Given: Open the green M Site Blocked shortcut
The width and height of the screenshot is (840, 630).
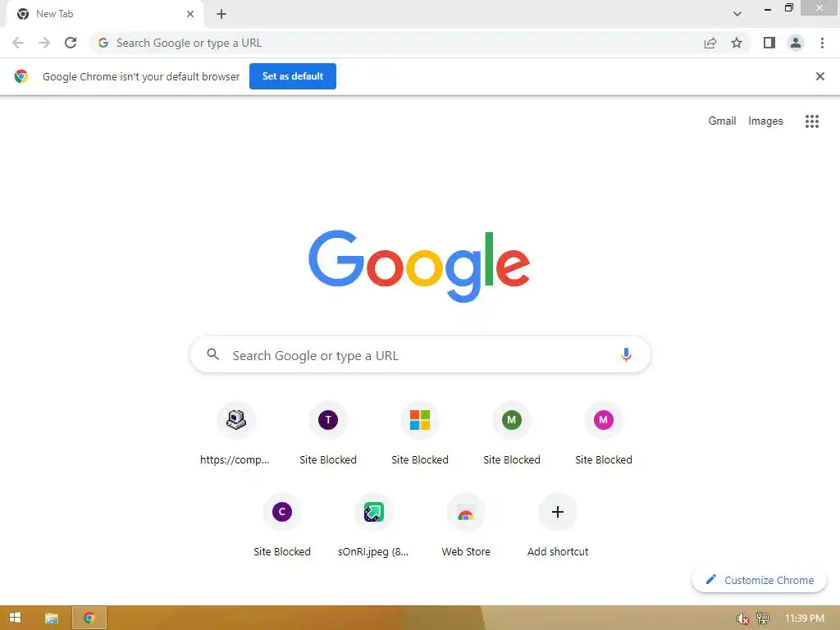Looking at the screenshot, I should click(x=512, y=433).
